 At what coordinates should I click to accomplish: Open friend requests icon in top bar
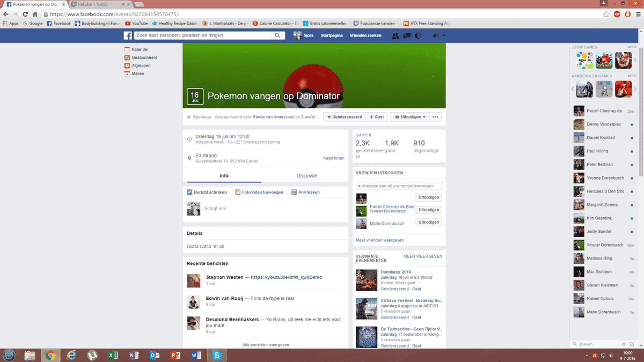pos(396,36)
